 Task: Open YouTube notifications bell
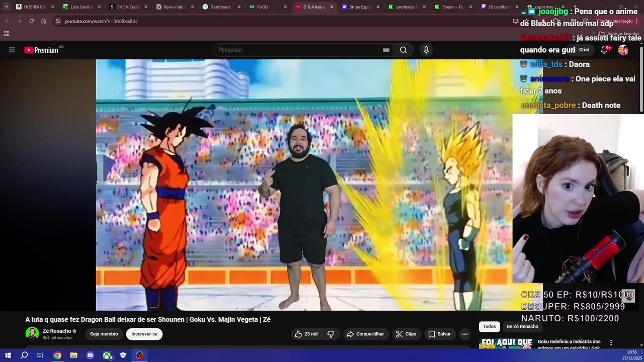click(604, 50)
